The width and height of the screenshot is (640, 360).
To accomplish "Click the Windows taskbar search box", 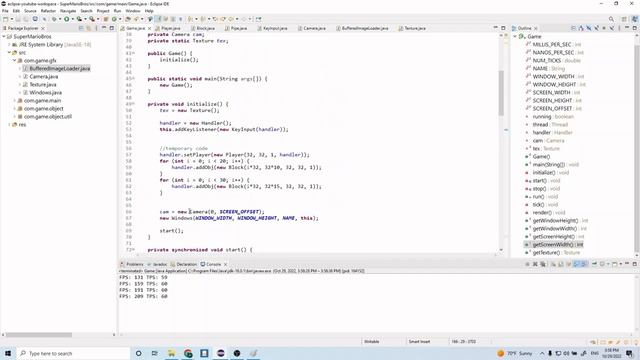I will (73, 353).
